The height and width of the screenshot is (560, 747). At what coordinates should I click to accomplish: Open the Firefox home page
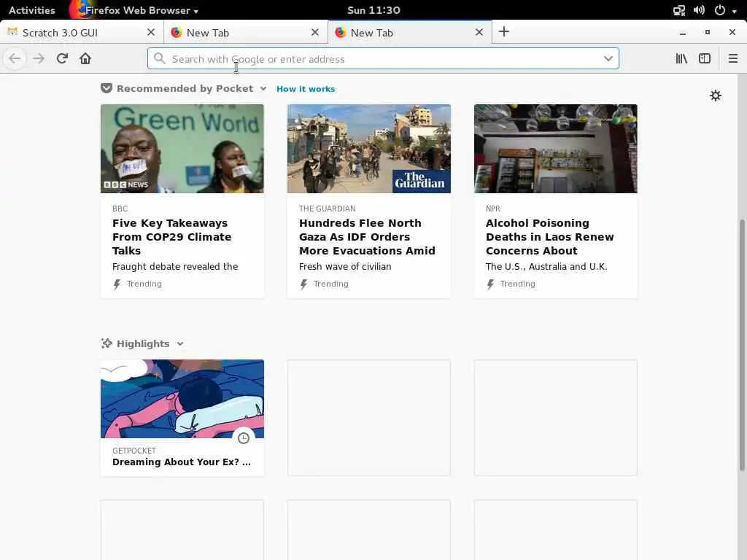click(85, 58)
